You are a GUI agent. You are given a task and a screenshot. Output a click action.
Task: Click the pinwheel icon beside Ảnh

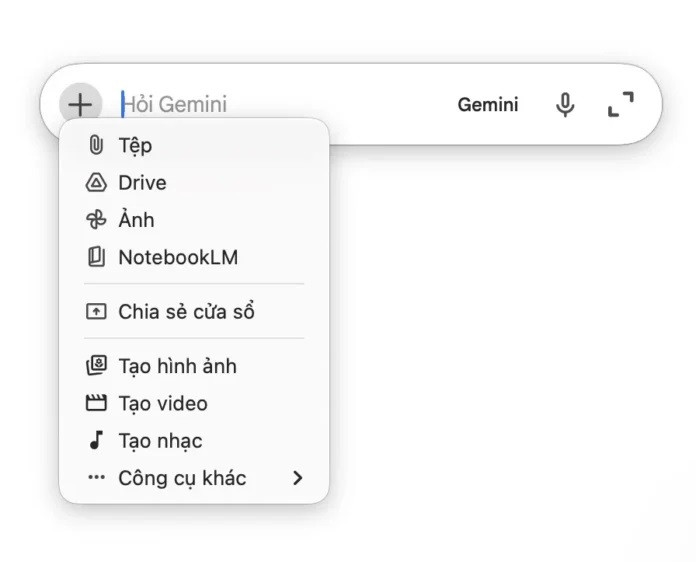96,220
